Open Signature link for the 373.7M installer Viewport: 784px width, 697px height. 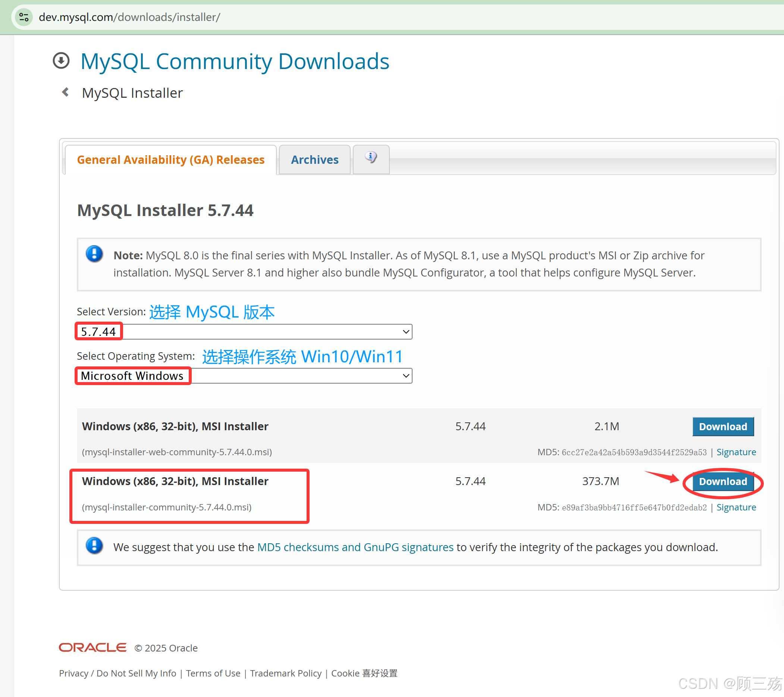pyautogui.click(x=736, y=507)
